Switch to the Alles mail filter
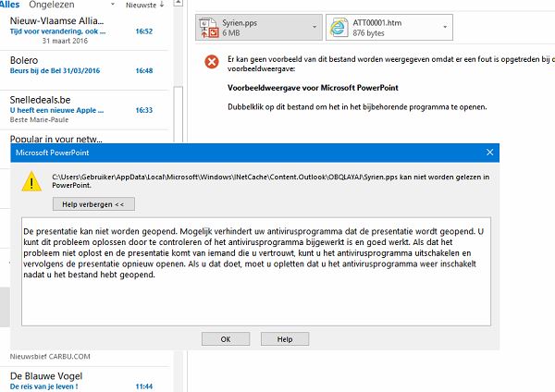 [10, 5]
